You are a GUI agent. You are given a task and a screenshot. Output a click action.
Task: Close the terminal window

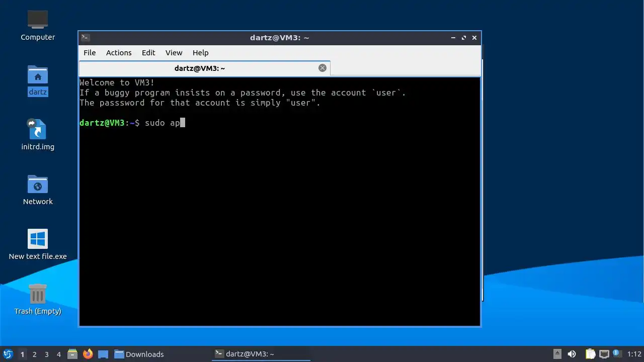click(474, 38)
